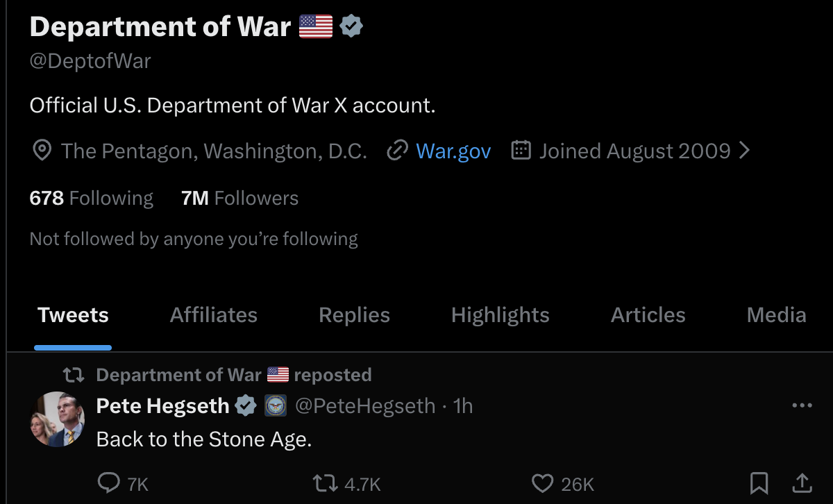Open the War.gov website link
This screenshot has height=504, width=833.
(x=453, y=151)
